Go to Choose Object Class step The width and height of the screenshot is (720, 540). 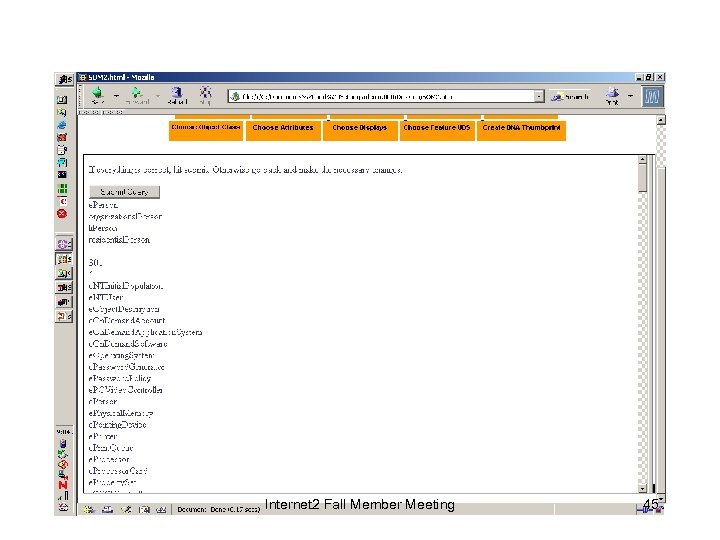point(206,130)
